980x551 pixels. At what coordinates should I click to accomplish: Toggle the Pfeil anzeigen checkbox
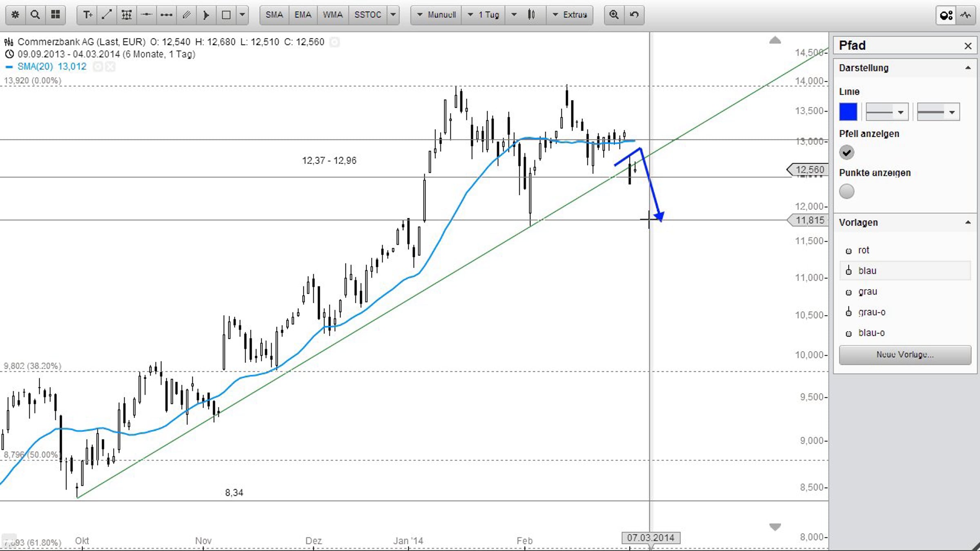point(846,152)
